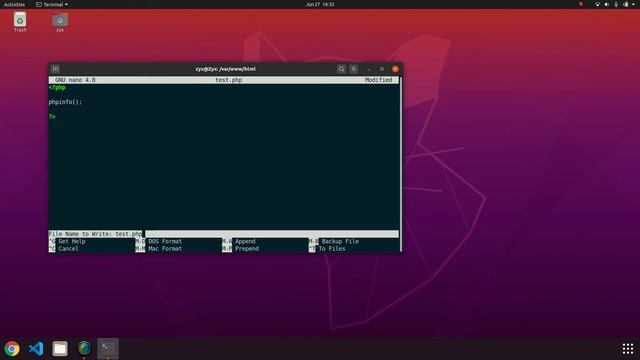
Task: Click the terminal search icon
Action: click(341, 69)
